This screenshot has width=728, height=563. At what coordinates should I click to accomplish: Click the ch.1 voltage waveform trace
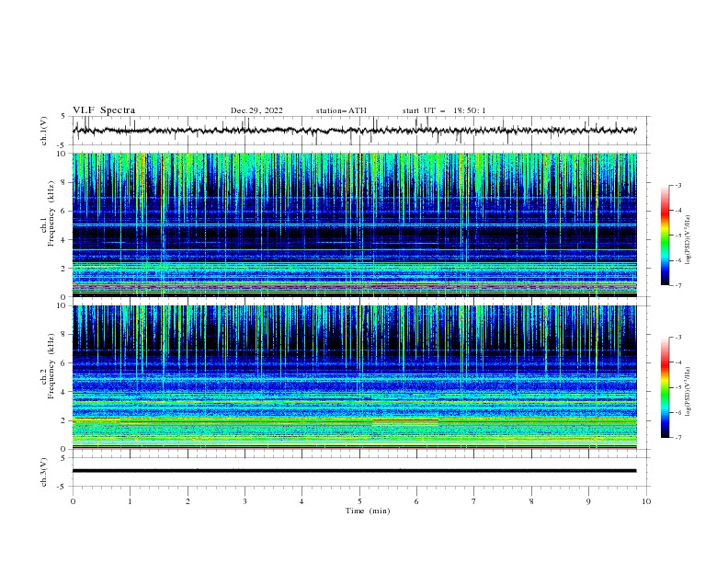tap(354, 130)
